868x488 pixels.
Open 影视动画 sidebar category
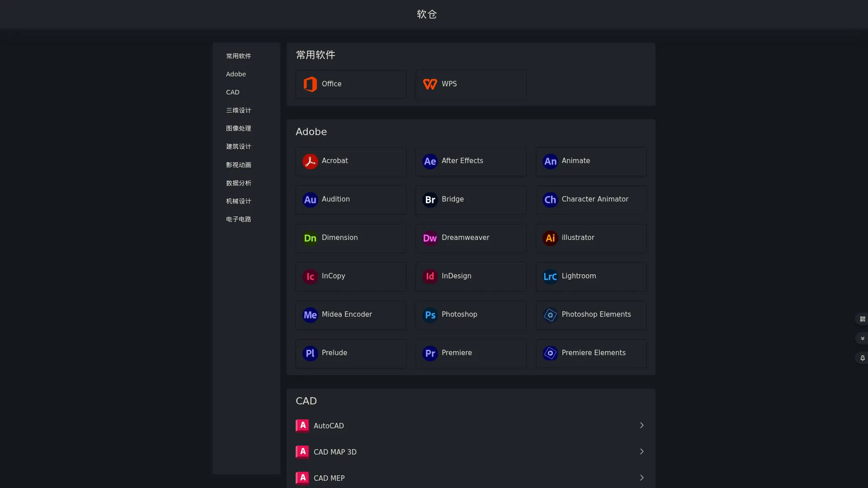point(238,165)
